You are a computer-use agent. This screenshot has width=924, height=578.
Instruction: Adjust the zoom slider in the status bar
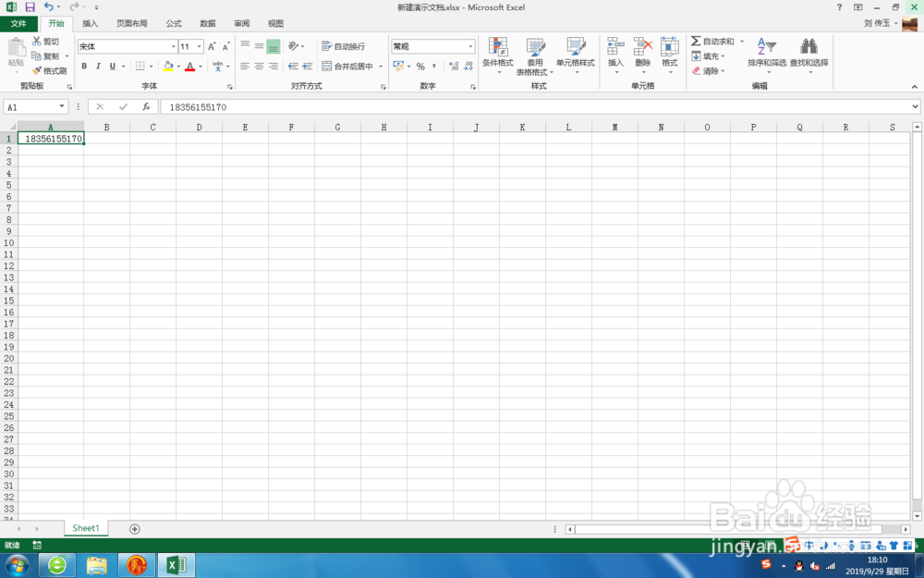pyautogui.click(x=876, y=545)
